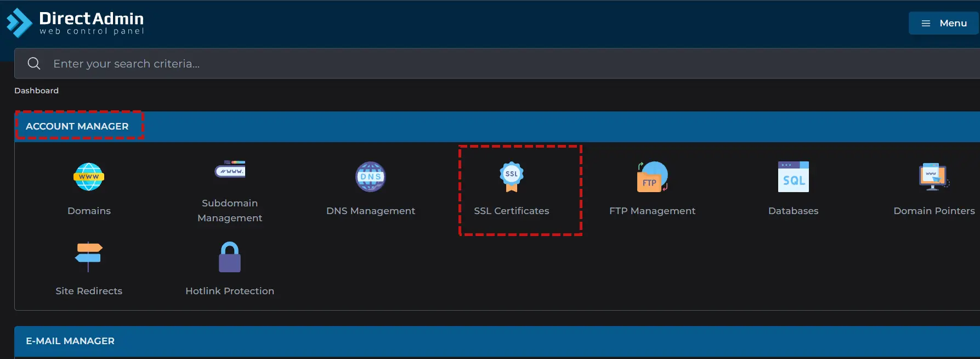Image resolution: width=980 pixels, height=359 pixels.
Task: Click the Subdomain Management label
Action: point(230,210)
